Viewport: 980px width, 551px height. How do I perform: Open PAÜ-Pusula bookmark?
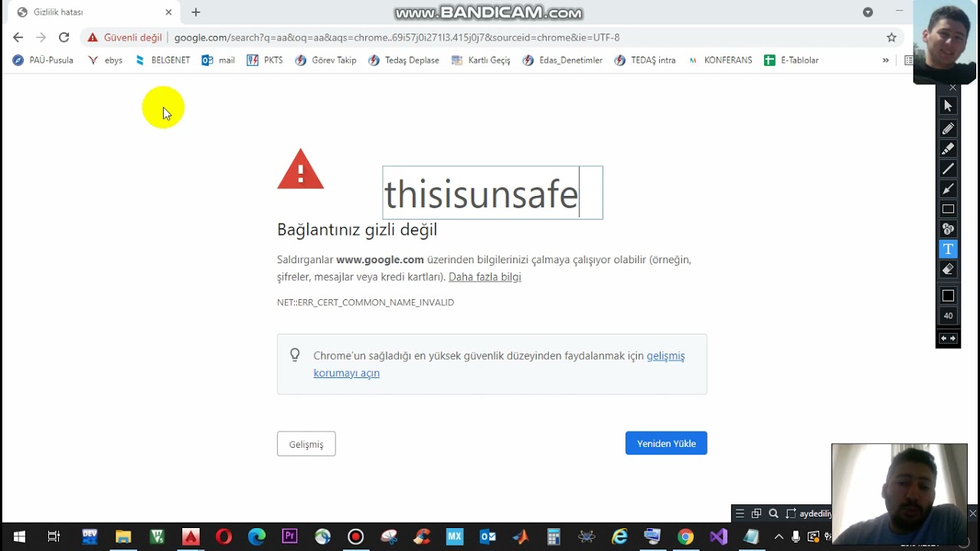(43, 60)
